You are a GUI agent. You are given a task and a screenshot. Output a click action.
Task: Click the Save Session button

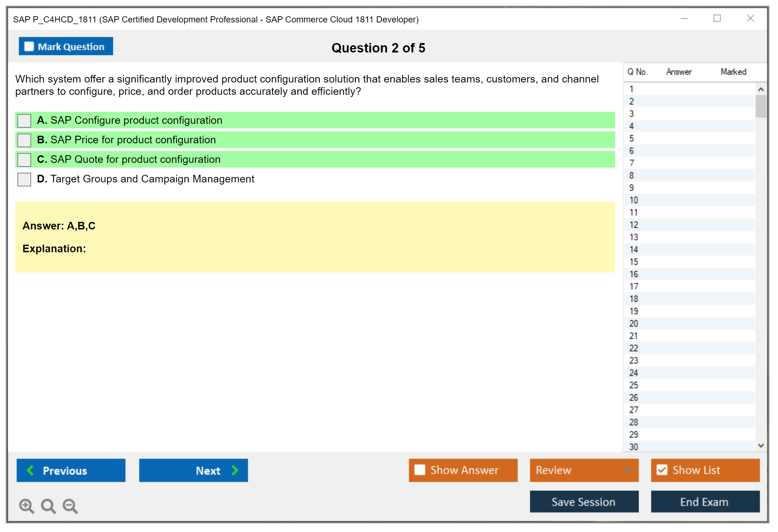[x=584, y=502]
